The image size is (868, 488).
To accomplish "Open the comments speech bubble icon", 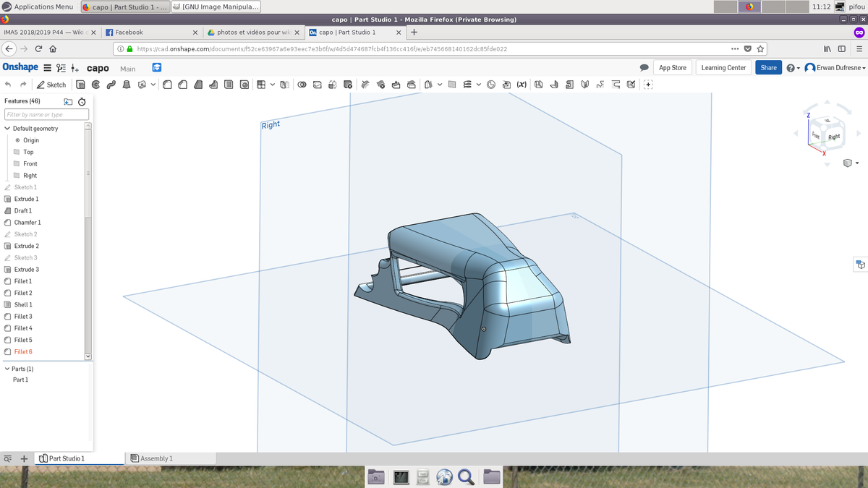I will tap(644, 68).
